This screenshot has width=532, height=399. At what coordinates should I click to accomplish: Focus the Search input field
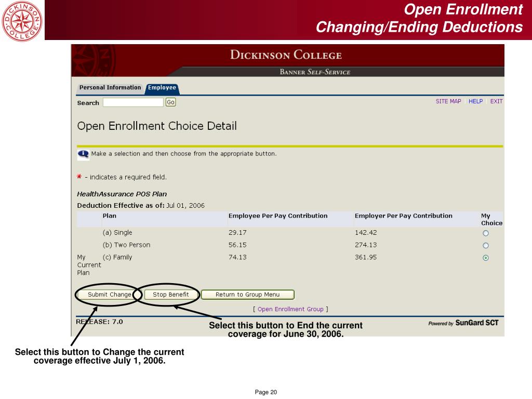133,102
